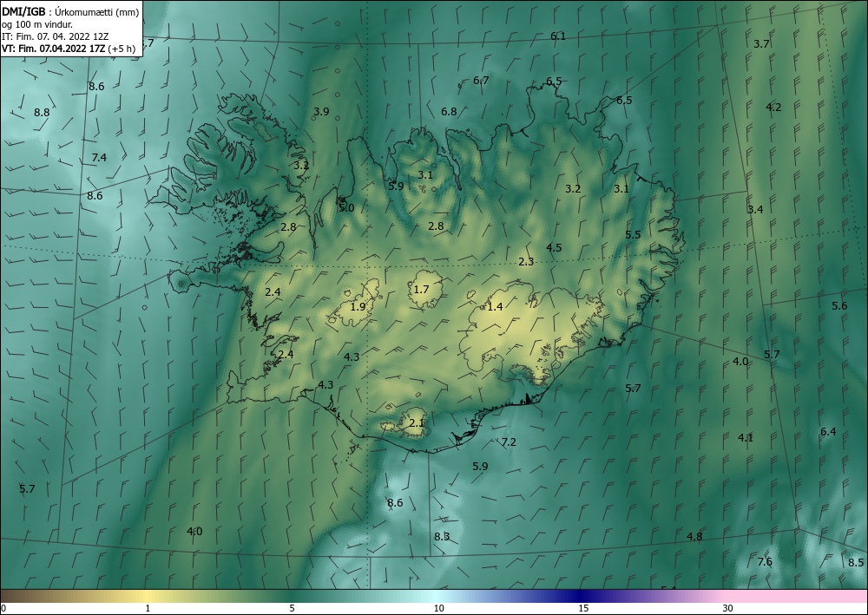Viewport: 868px width, 615px height.
Task: Click the 1 tick on the color scale
Action: pos(148,608)
